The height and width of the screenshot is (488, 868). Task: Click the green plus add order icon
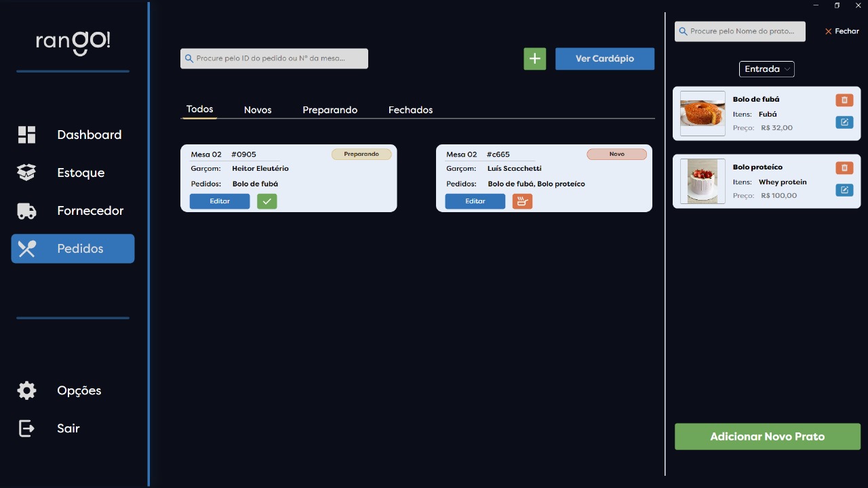pyautogui.click(x=534, y=59)
